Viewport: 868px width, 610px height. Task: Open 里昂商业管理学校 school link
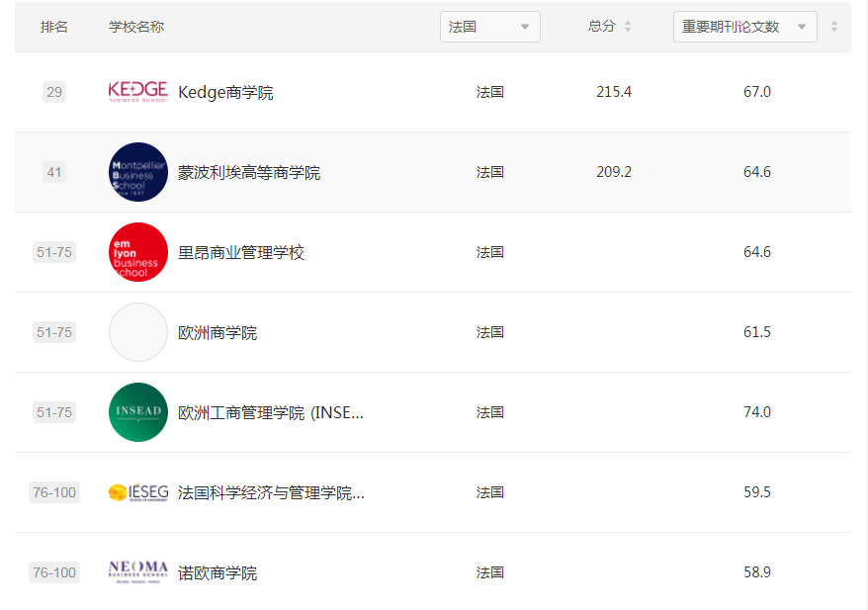[x=241, y=252]
